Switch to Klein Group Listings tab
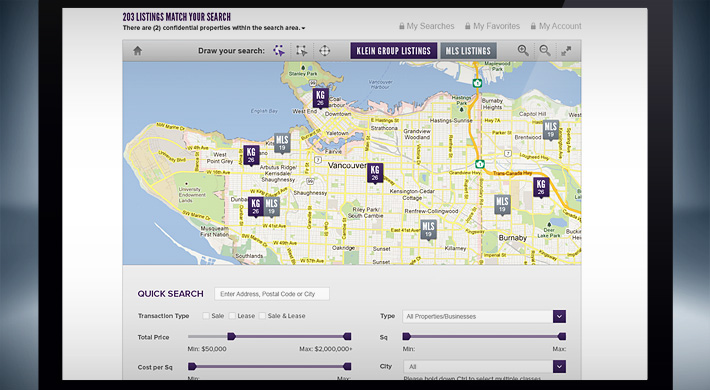This screenshot has width=710, height=390. coord(393,51)
